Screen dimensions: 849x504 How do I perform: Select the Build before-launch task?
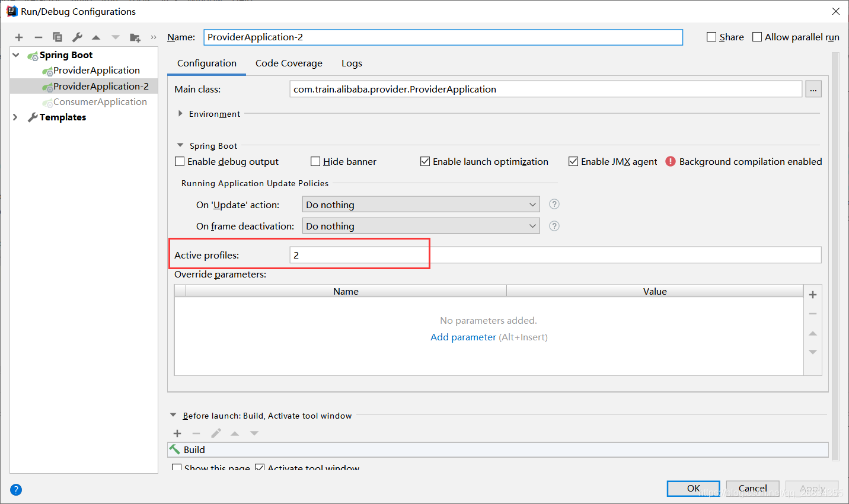[498, 450]
